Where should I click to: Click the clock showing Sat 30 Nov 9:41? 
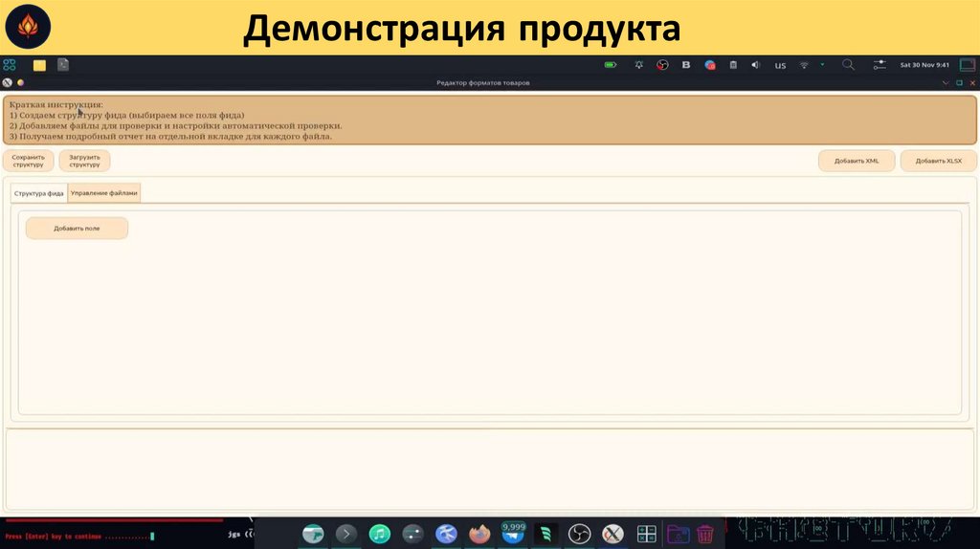(924, 65)
